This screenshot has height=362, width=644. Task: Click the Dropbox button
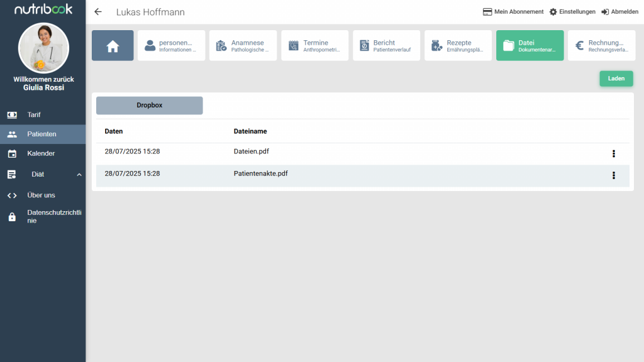150,106
